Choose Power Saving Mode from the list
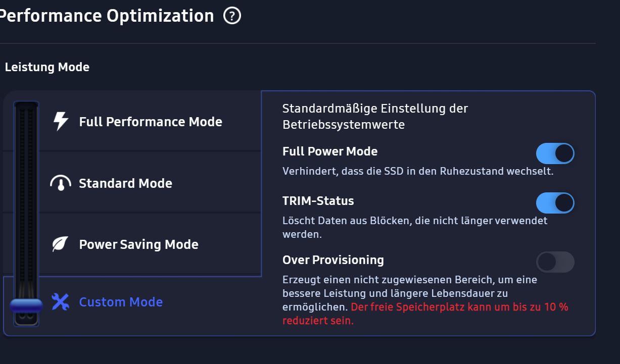The image size is (620, 364). (x=138, y=244)
